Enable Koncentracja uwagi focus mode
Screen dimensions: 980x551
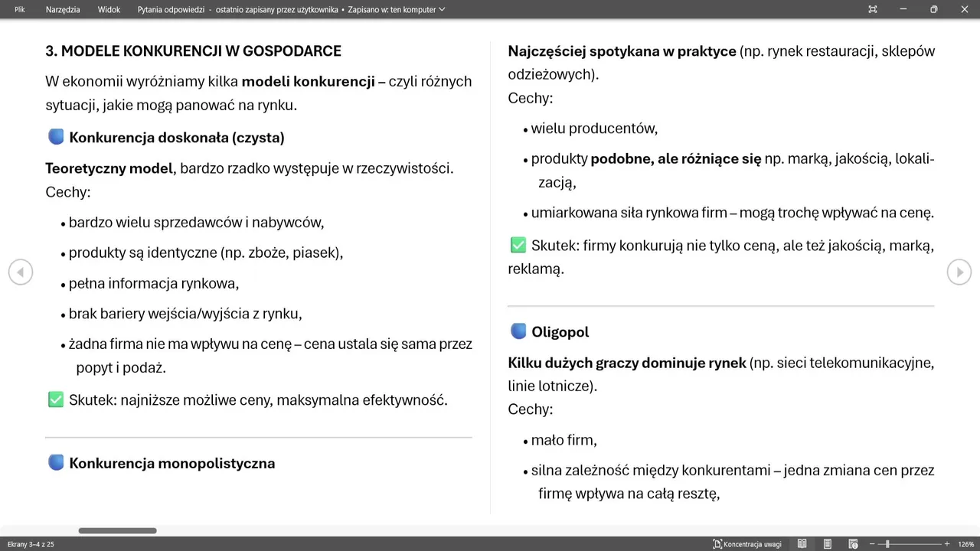tap(747, 544)
